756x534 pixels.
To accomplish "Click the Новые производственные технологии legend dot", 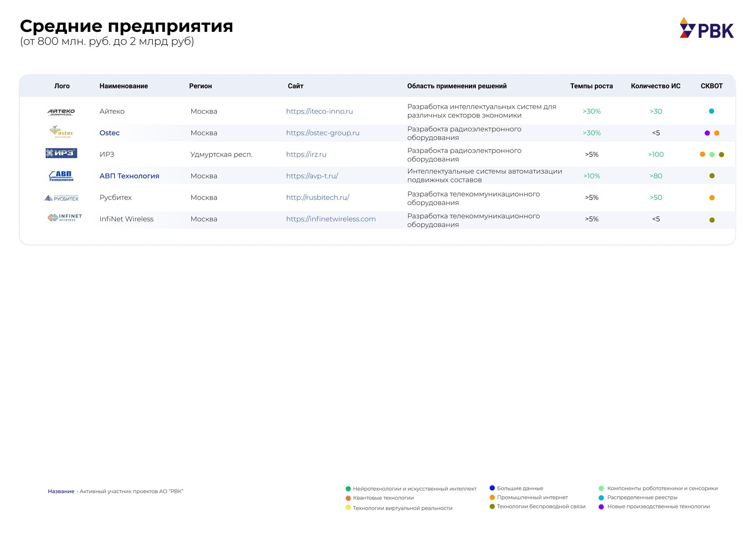I will point(601,507).
